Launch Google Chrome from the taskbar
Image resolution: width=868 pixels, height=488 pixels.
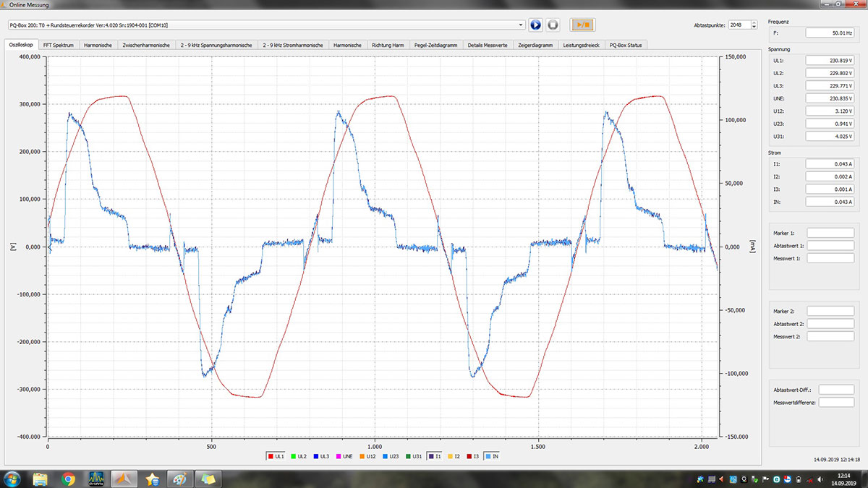[x=68, y=479]
